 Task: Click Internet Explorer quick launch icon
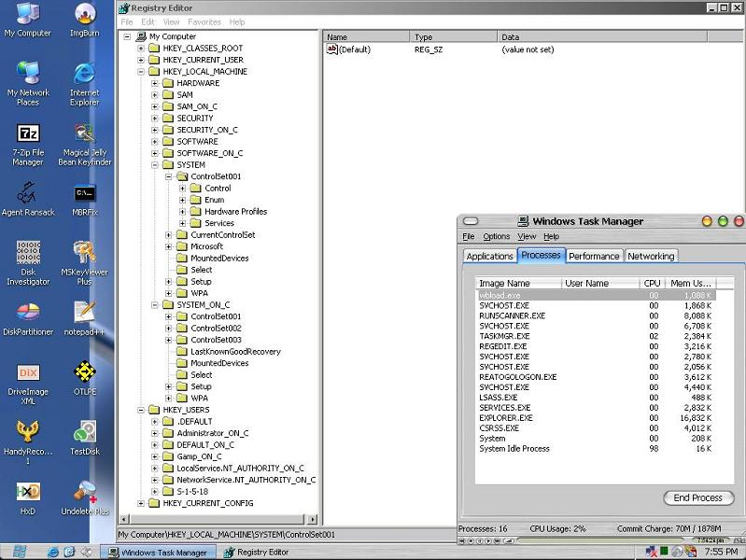(53, 552)
